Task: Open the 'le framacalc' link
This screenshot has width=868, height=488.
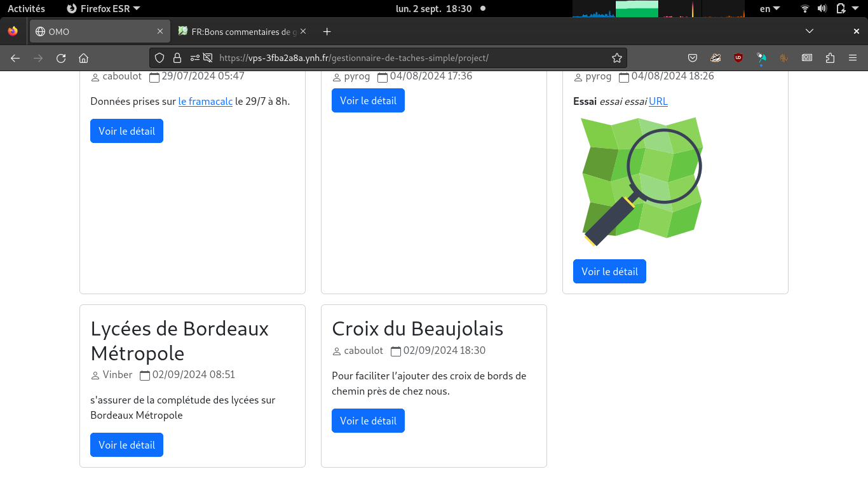Action: [x=205, y=101]
